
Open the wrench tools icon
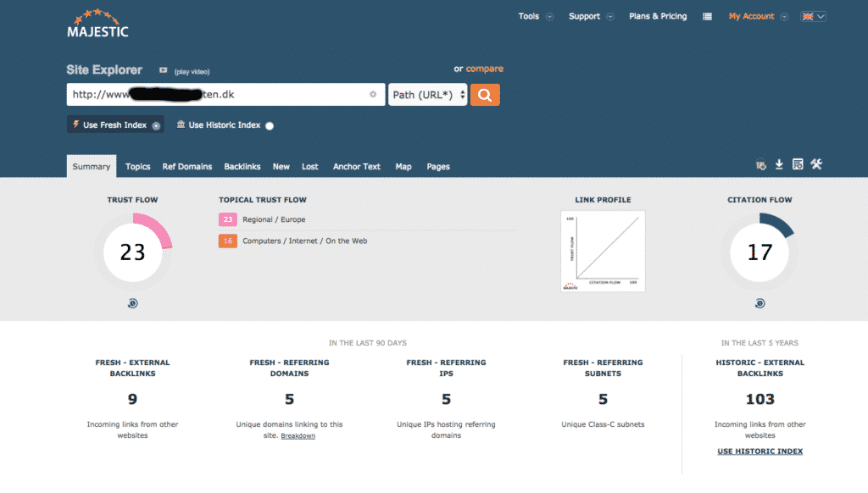pyautogui.click(x=816, y=164)
